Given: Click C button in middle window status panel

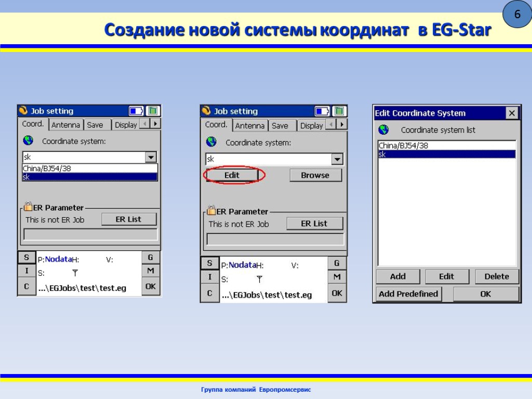Looking at the screenshot, I should pyautogui.click(x=210, y=293).
